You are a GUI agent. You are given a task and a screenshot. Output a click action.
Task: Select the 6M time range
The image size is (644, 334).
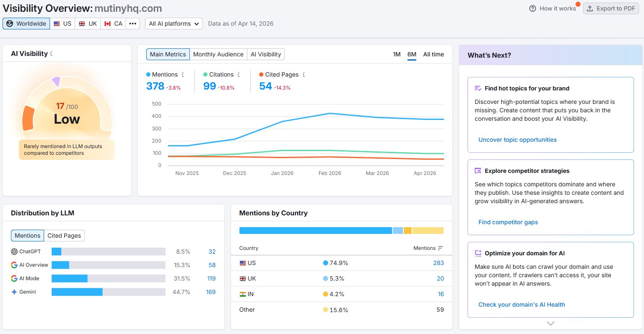pyautogui.click(x=412, y=54)
